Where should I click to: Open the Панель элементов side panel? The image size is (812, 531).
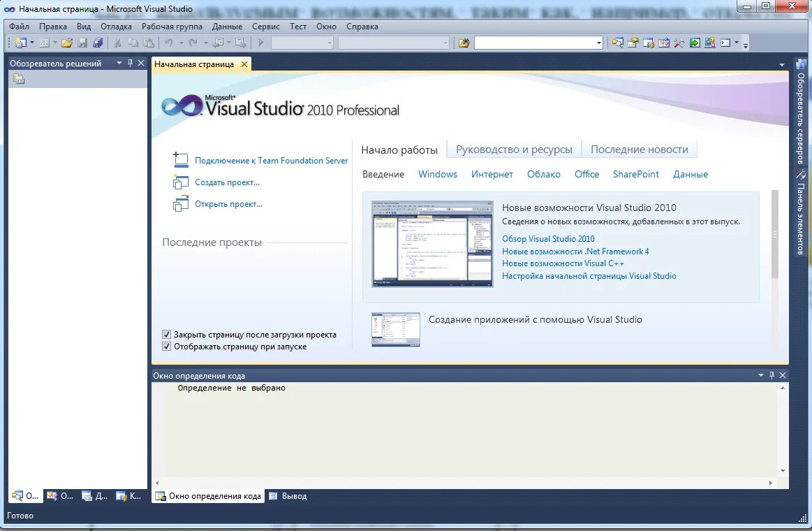801,212
